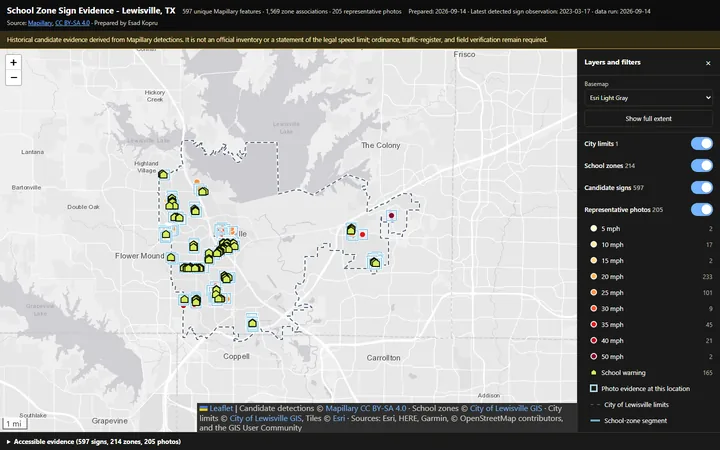The image size is (720, 450).
Task: Close the Layers and filters panel
Action: tap(708, 63)
